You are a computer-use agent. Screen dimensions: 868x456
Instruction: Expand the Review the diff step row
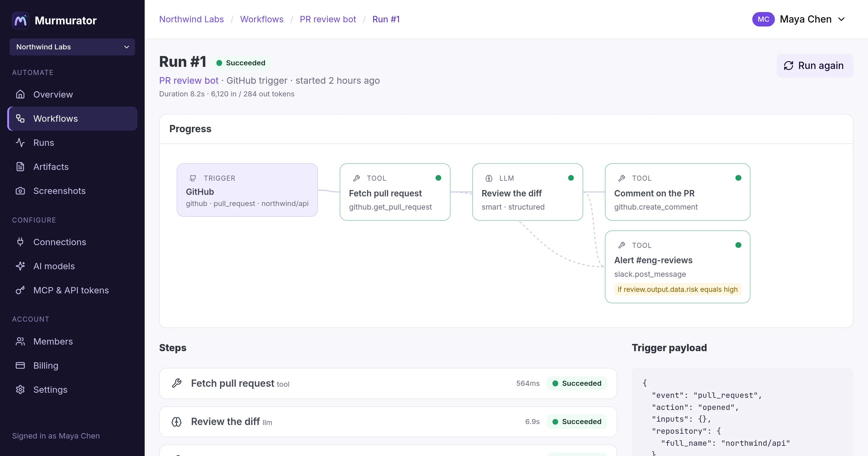[x=388, y=422]
